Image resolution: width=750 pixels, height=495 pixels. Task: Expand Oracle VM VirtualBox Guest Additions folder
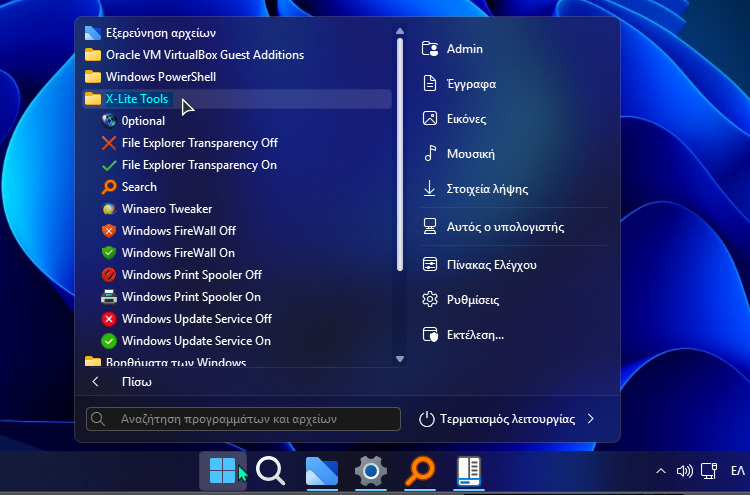pyautogui.click(x=237, y=55)
